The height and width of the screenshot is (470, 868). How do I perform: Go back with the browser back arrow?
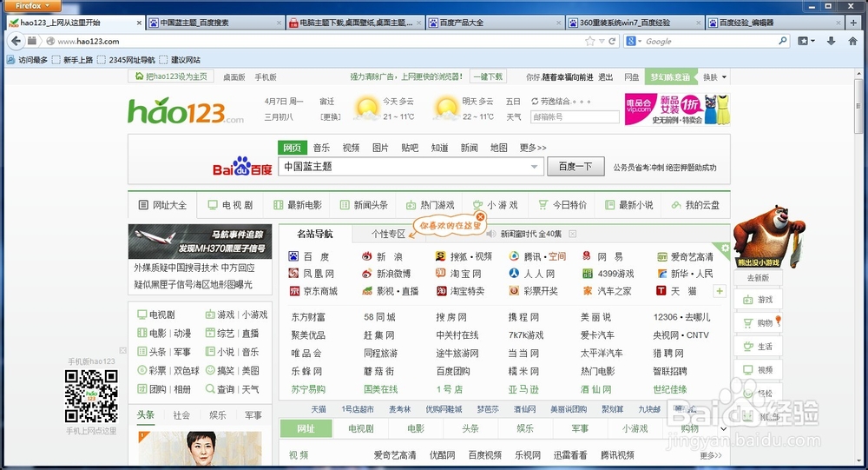pos(16,41)
